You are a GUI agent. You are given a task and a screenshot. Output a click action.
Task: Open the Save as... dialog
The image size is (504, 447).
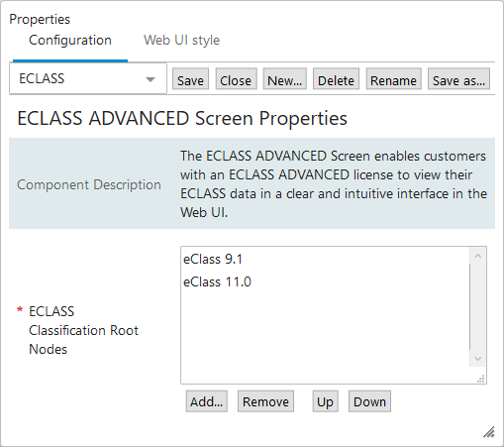click(x=458, y=79)
